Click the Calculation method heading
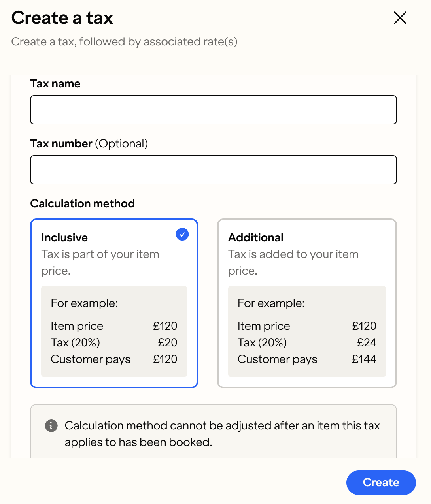 (x=83, y=204)
